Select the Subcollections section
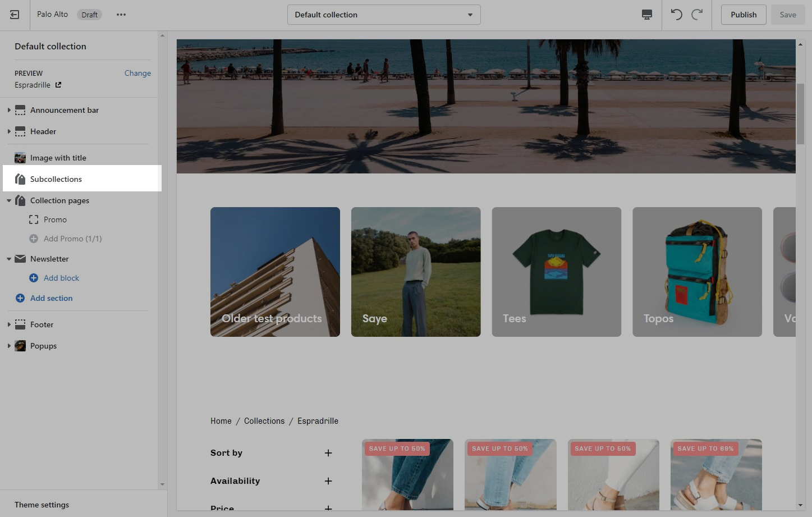The image size is (812, 517). pyautogui.click(x=56, y=179)
